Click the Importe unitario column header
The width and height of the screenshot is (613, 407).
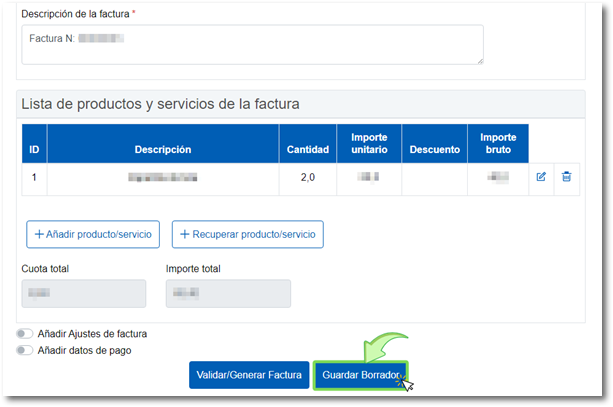[369, 143]
